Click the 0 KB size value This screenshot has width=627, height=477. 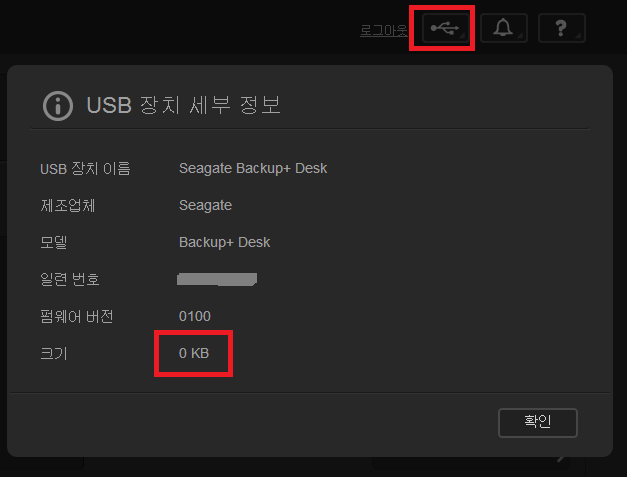tap(194, 353)
